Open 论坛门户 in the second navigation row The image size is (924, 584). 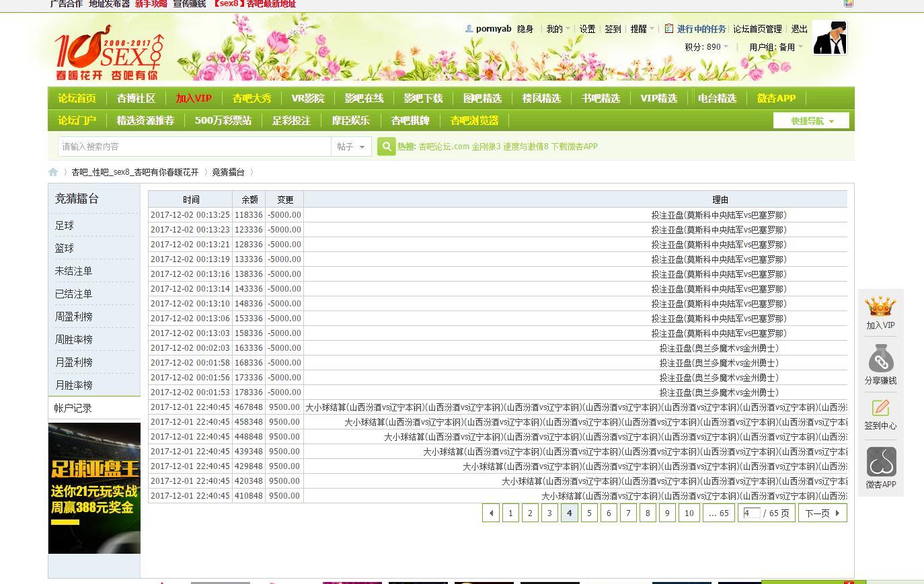point(77,121)
